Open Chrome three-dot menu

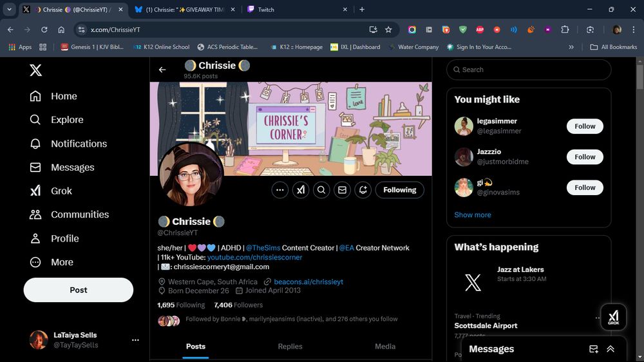coord(634,30)
